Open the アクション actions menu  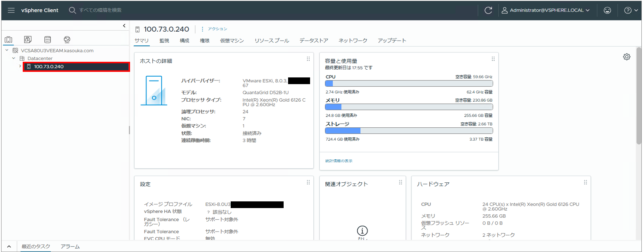pyautogui.click(x=214, y=29)
